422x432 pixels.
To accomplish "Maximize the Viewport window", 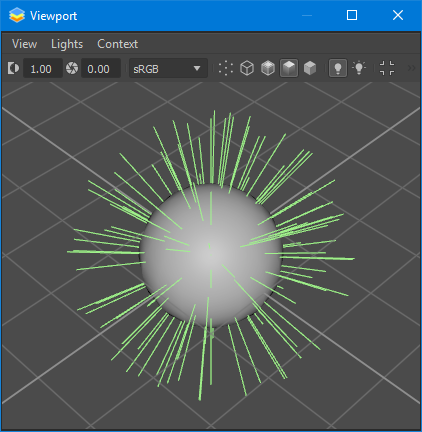I will [352, 15].
